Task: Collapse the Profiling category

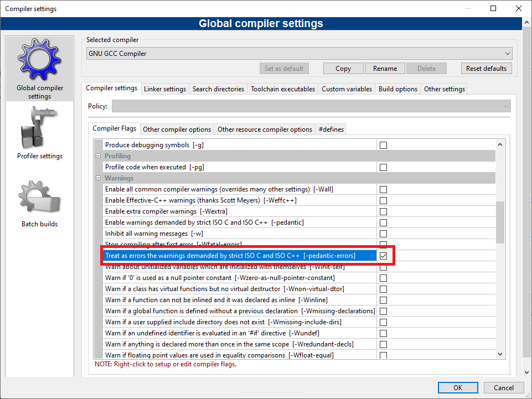Action: (99, 156)
